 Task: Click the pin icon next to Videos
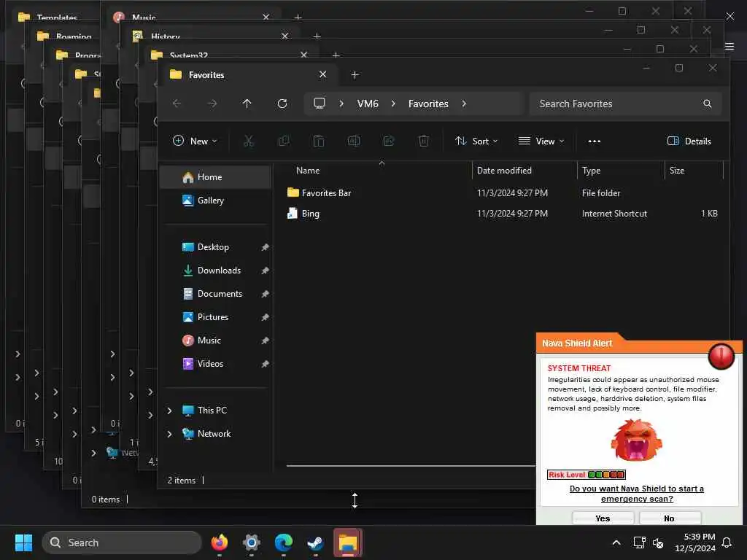coord(265,364)
